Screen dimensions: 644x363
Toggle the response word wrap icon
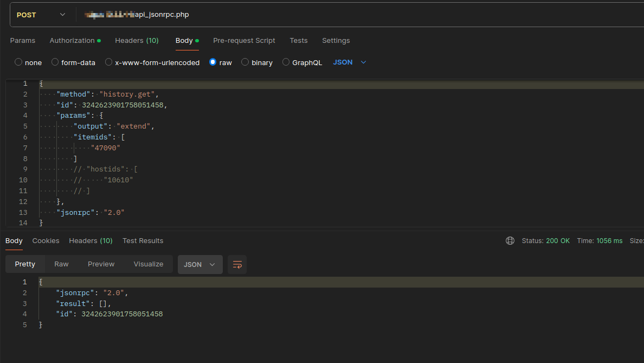(237, 264)
